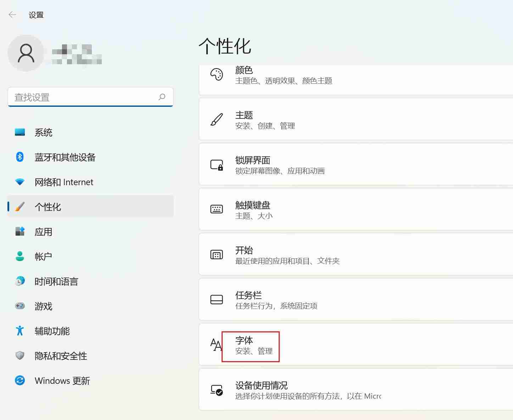Click the accessibility figure icon
This screenshot has width=513, height=420.
(x=20, y=331)
